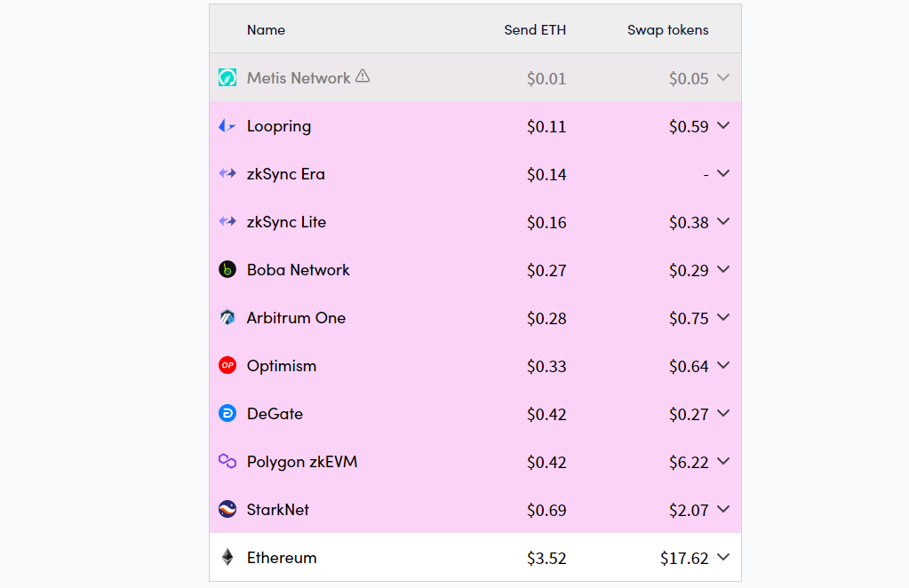Click Ethereum $3.52 send fee
This screenshot has width=909, height=588.
tap(546, 559)
